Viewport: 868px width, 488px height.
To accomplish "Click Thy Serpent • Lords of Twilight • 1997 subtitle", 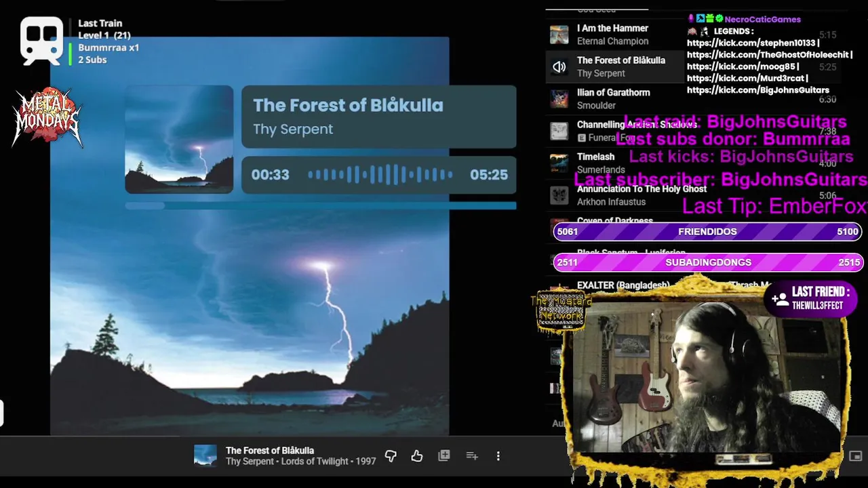I will click(x=300, y=461).
